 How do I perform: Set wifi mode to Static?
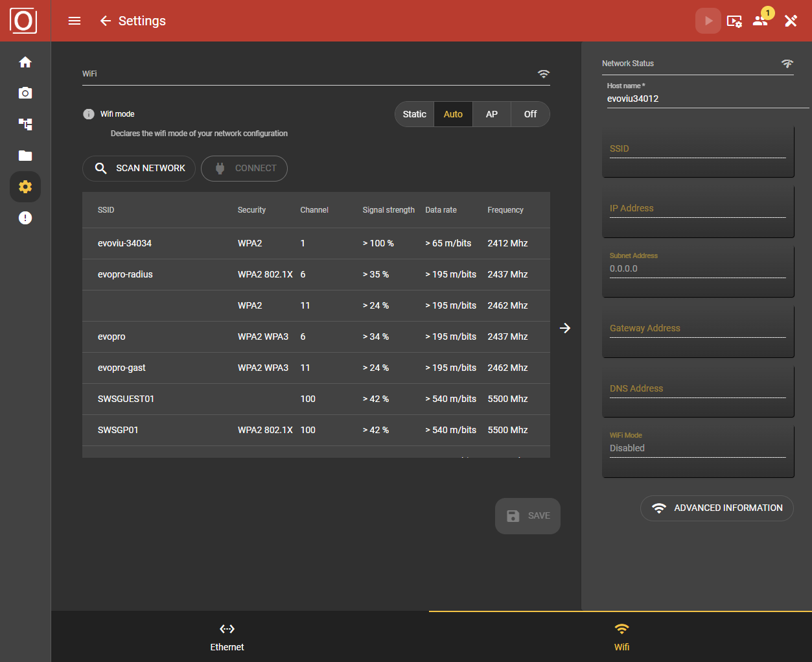click(x=414, y=114)
